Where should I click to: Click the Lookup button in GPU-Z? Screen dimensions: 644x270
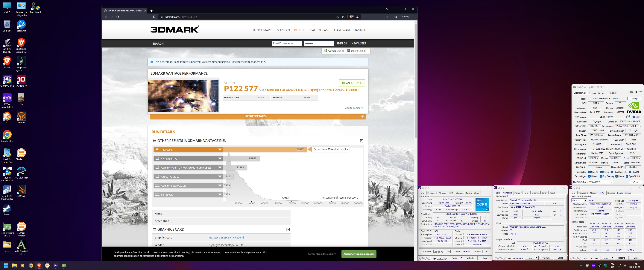(634, 99)
